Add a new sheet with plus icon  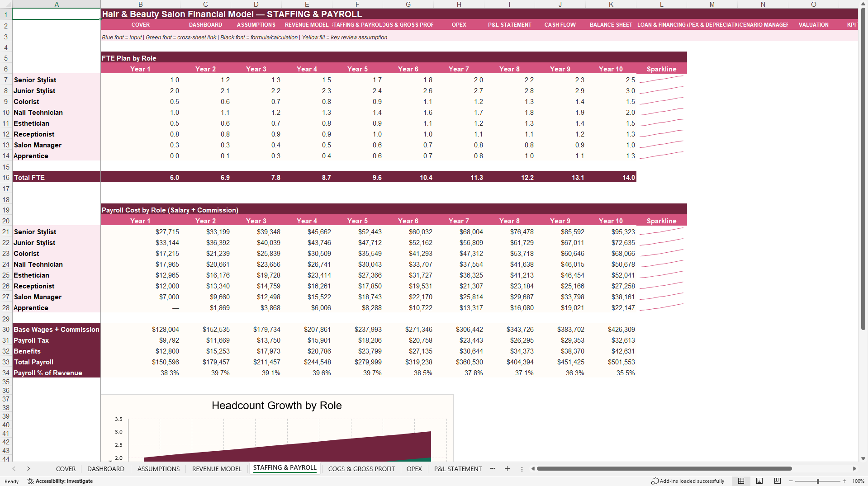tap(507, 469)
